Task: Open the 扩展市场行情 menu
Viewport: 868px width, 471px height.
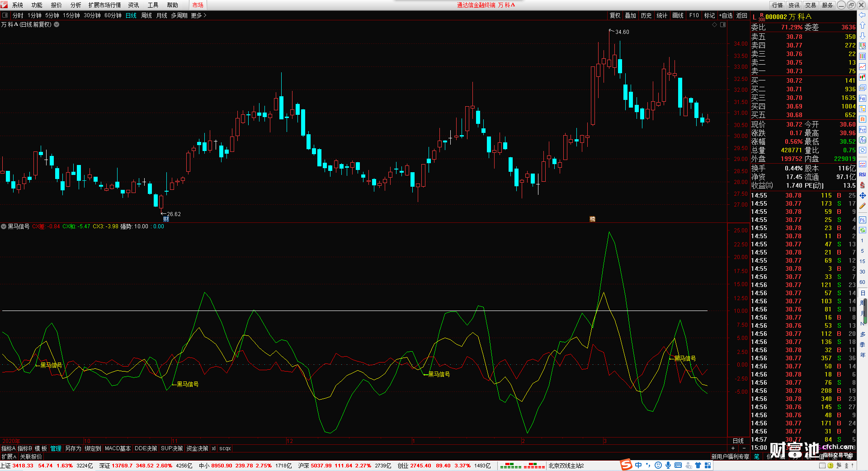Action: point(105,5)
